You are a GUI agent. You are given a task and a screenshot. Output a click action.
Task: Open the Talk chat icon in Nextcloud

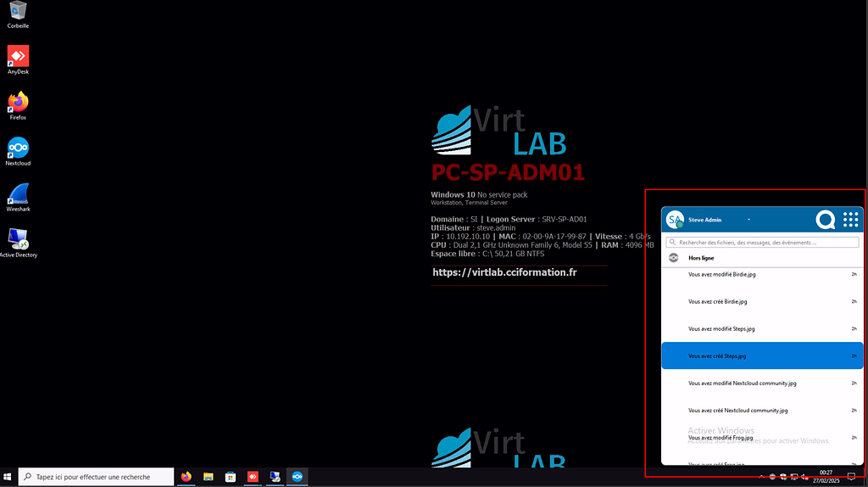coord(825,221)
